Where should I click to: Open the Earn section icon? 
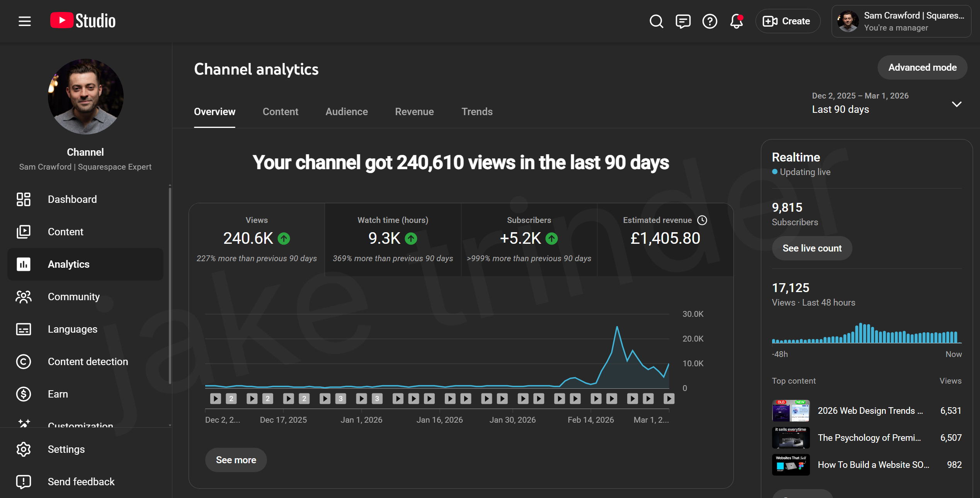pyautogui.click(x=23, y=394)
